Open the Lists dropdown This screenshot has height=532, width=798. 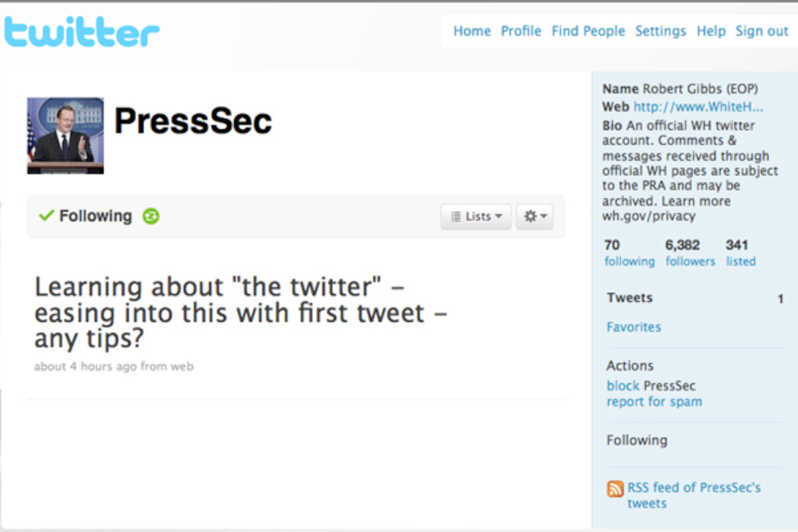click(x=475, y=217)
